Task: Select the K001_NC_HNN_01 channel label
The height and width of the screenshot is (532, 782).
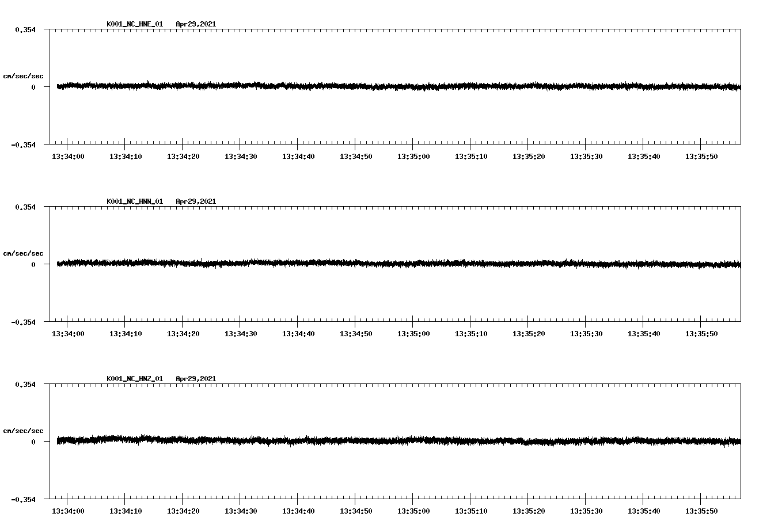Action: 134,202
